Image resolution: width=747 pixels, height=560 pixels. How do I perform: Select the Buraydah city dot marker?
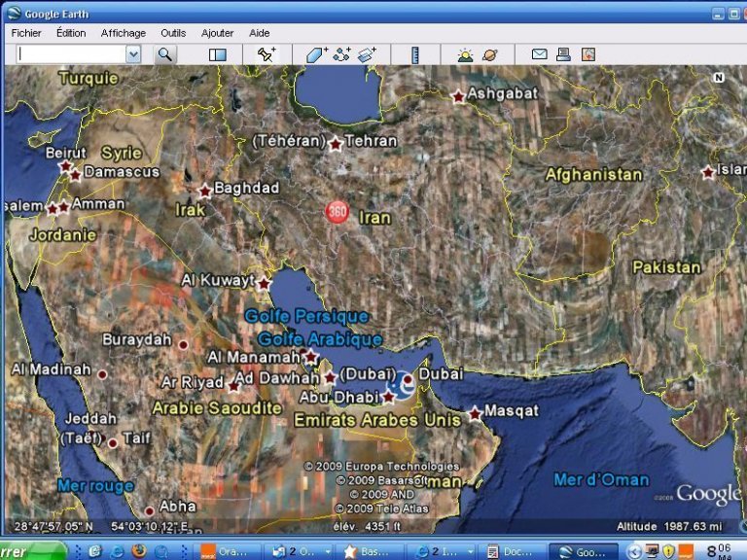tap(184, 344)
